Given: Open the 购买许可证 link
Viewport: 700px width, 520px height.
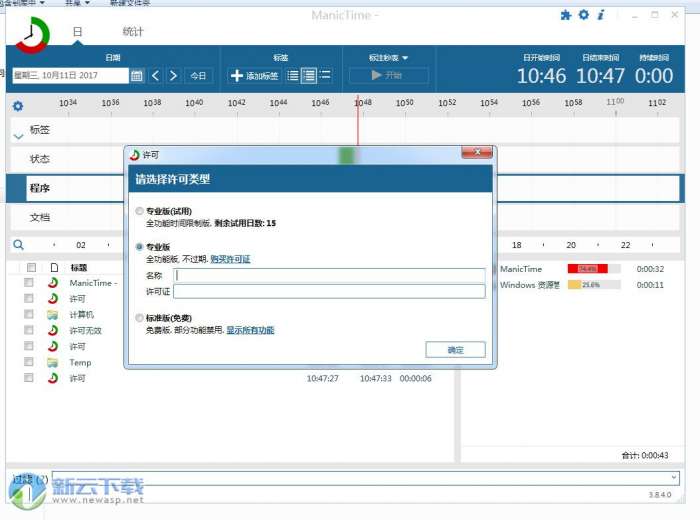Looking at the screenshot, I should (x=230, y=259).
